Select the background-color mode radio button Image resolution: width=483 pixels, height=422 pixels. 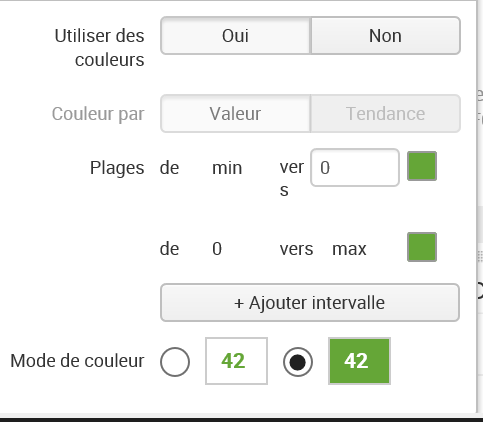[x=298, y=362]
